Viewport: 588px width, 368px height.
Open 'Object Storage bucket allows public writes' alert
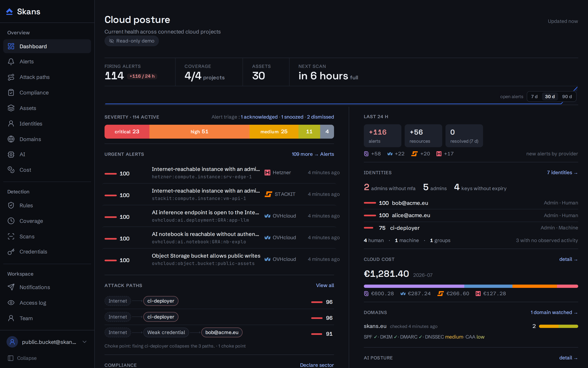click(x=219, y=259)
